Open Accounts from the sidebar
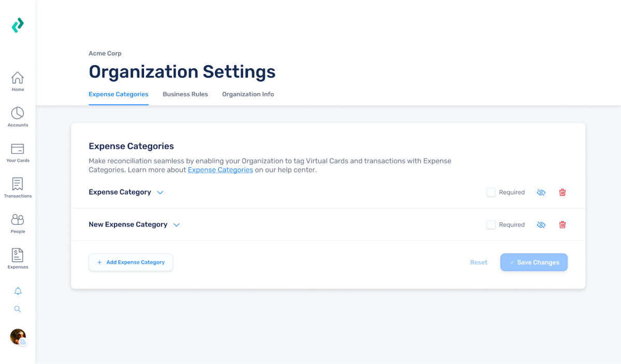Viewport: 621px width, 364px height. tap(18, 117)
